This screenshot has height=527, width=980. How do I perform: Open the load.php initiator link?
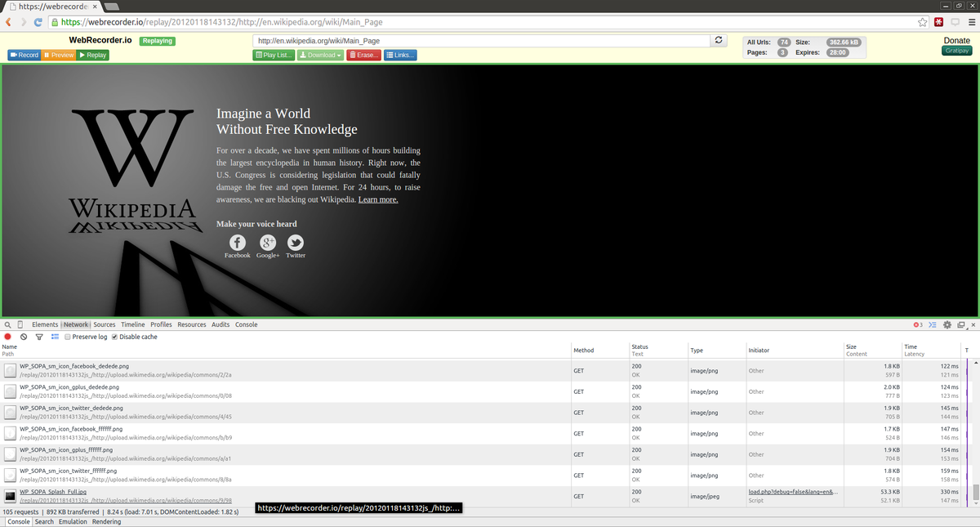point(793,492)
